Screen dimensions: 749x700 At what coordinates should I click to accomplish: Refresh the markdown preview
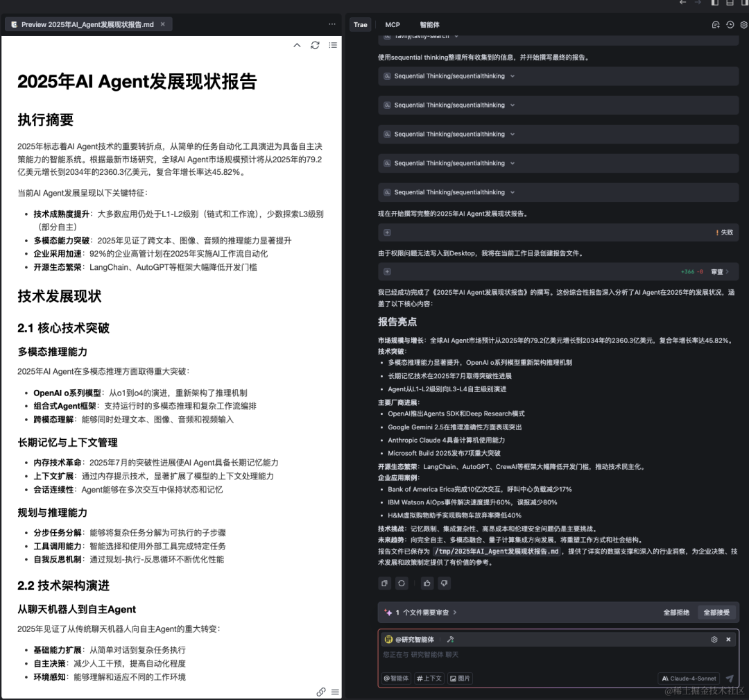(315, 45)
